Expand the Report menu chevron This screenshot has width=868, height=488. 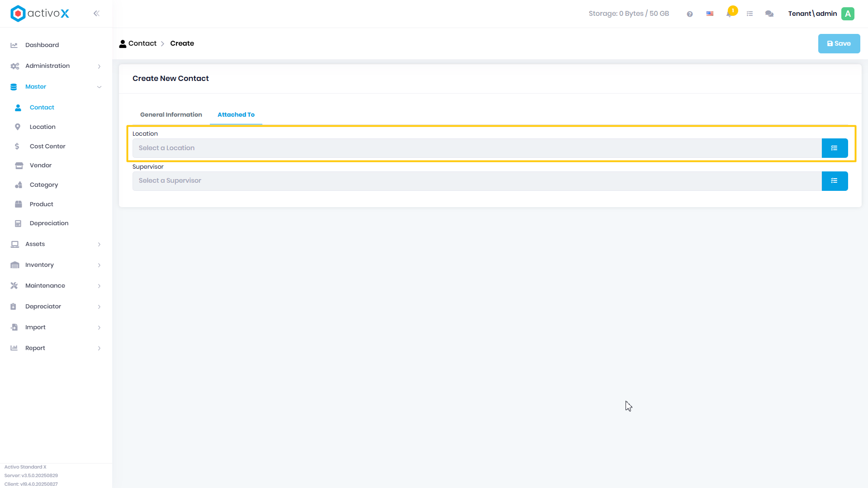(99, 349)
